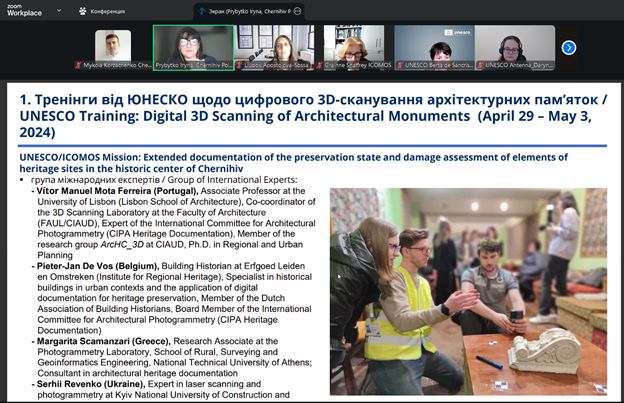Select Prybytko Iryna's highlighted video tile
Image resolution: width=624 pixels, height=403 pixels.
(x=193, y=46)
